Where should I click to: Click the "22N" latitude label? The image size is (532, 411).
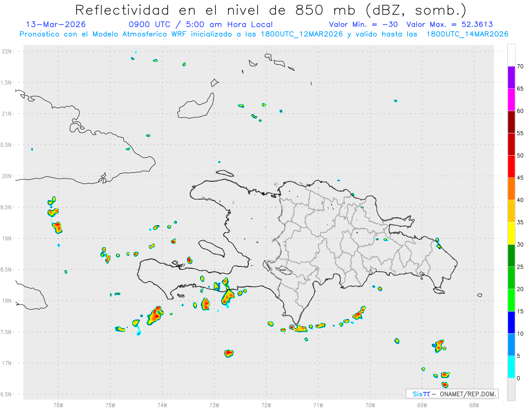(x=8, y=51)
